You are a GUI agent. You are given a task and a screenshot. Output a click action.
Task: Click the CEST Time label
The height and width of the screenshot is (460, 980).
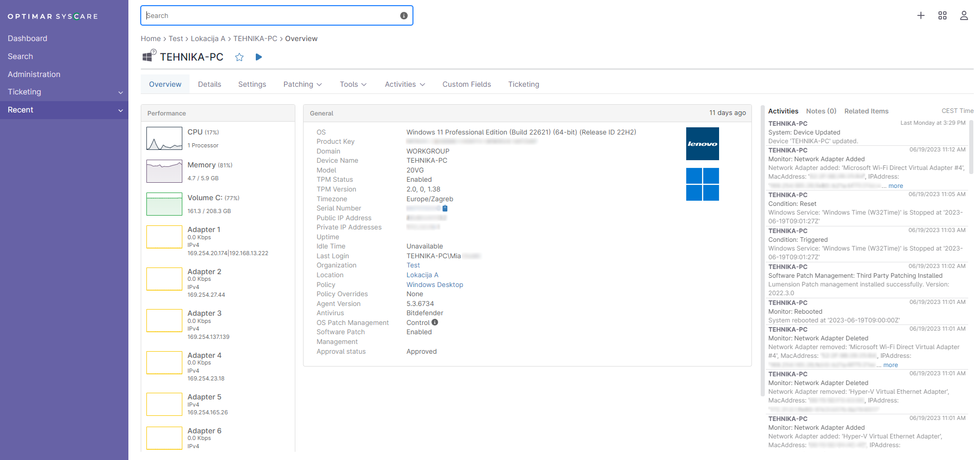click(x=957, y=111)
